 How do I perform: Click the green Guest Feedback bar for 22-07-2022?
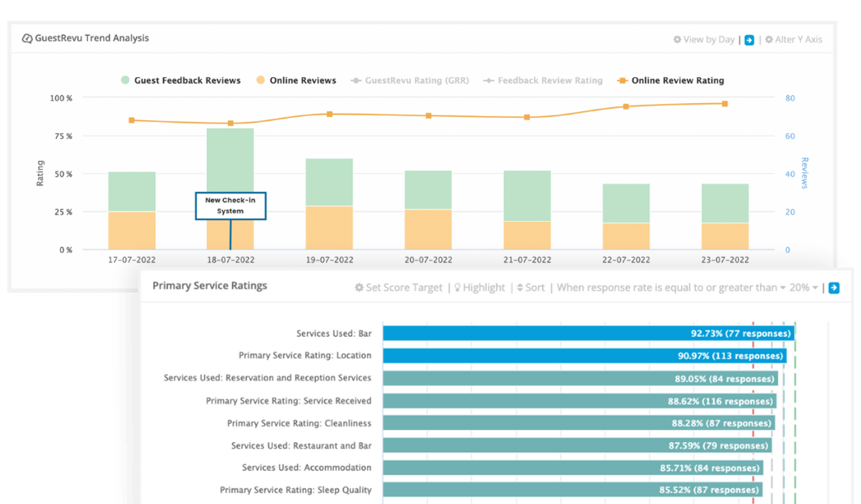pyautogui.click(x=626, y=203)
